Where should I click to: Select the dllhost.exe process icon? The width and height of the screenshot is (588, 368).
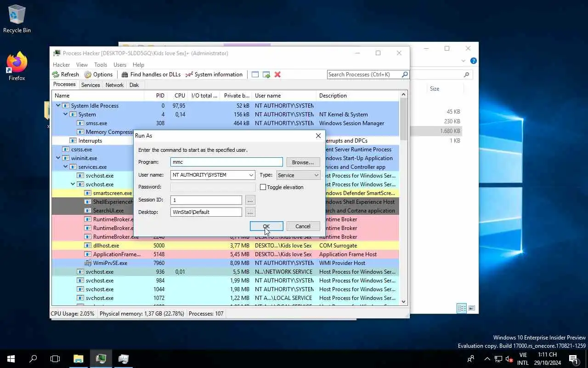[x=88, y=246]
